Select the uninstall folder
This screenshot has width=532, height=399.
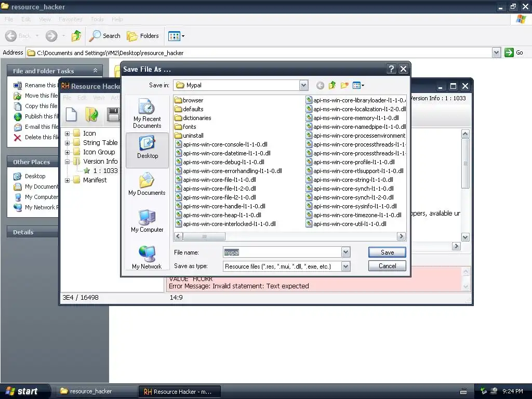click(189, 136)
